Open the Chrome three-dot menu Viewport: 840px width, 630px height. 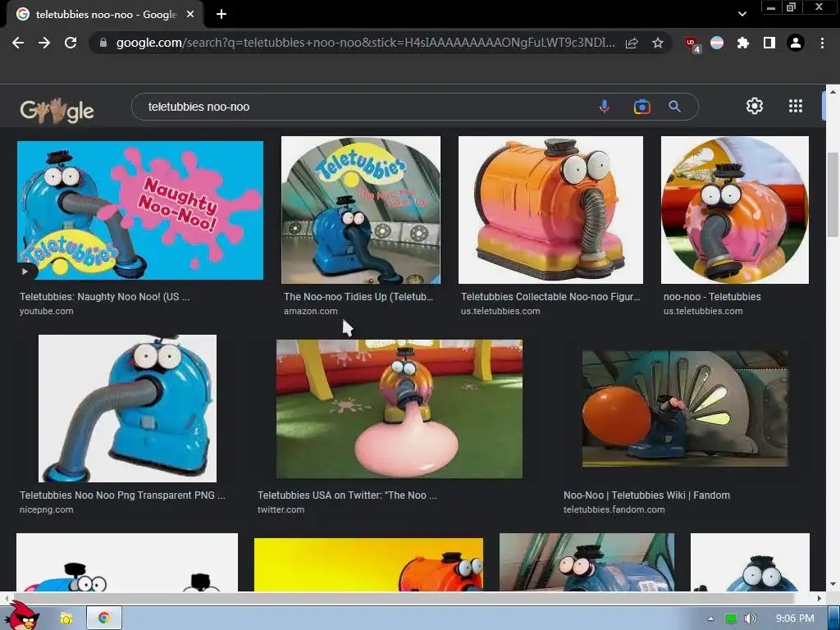[822, 43]
